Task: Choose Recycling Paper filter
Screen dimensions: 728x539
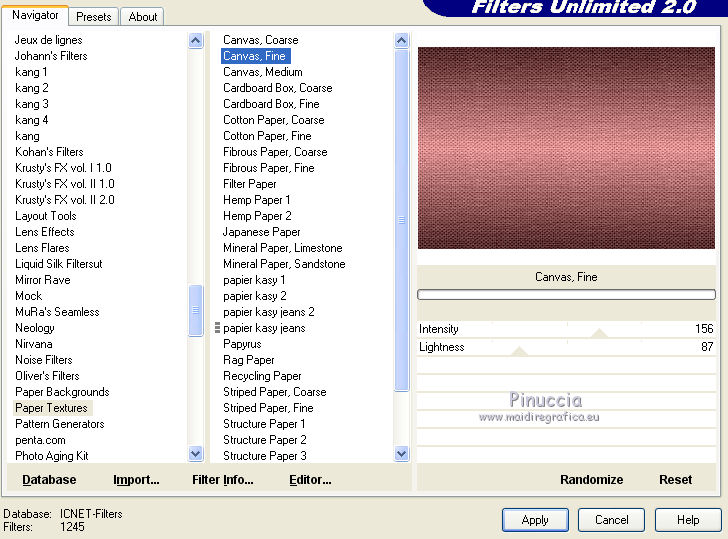Action: tap(262, 376)
